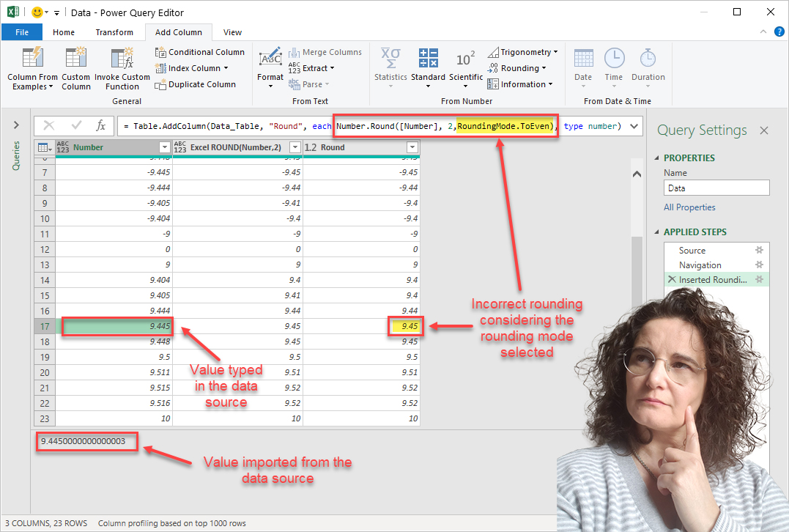This screenshot has width=789, height=532.
Task: Click Duplicate Column
Action: (x=196, y=84)
